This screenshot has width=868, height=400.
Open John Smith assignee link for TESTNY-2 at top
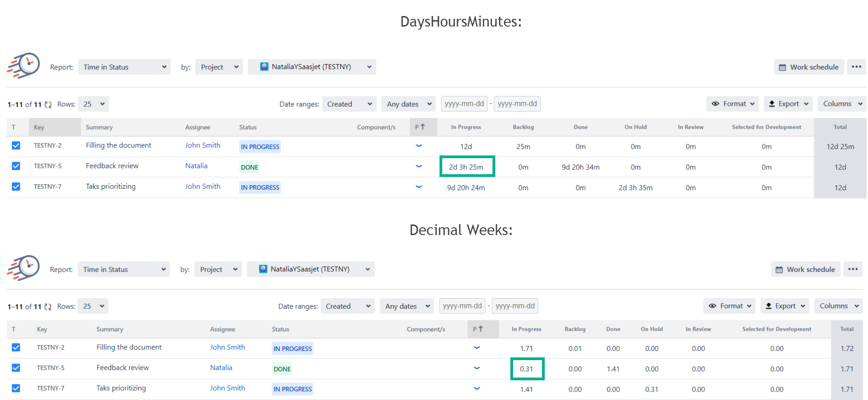pyautogui.click(x=203, y=145)
